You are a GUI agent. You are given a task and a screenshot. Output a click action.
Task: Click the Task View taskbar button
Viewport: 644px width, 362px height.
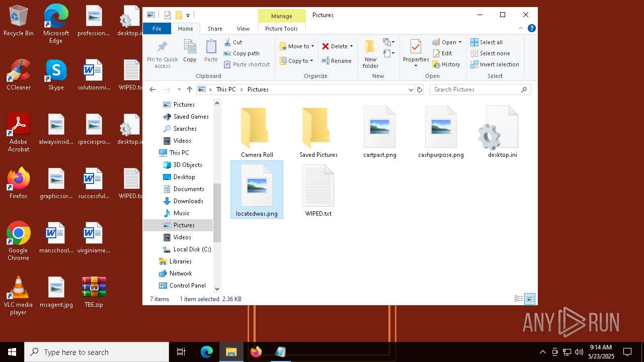(x=181, y=352)
